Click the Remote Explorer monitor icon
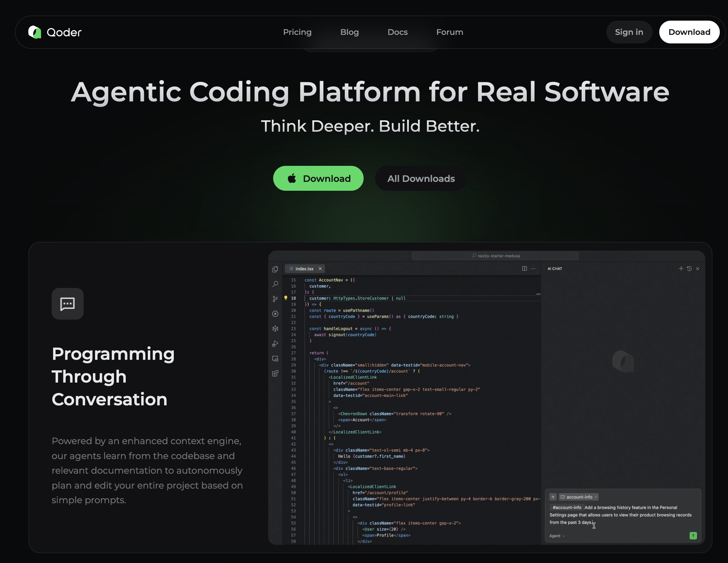 275,359
